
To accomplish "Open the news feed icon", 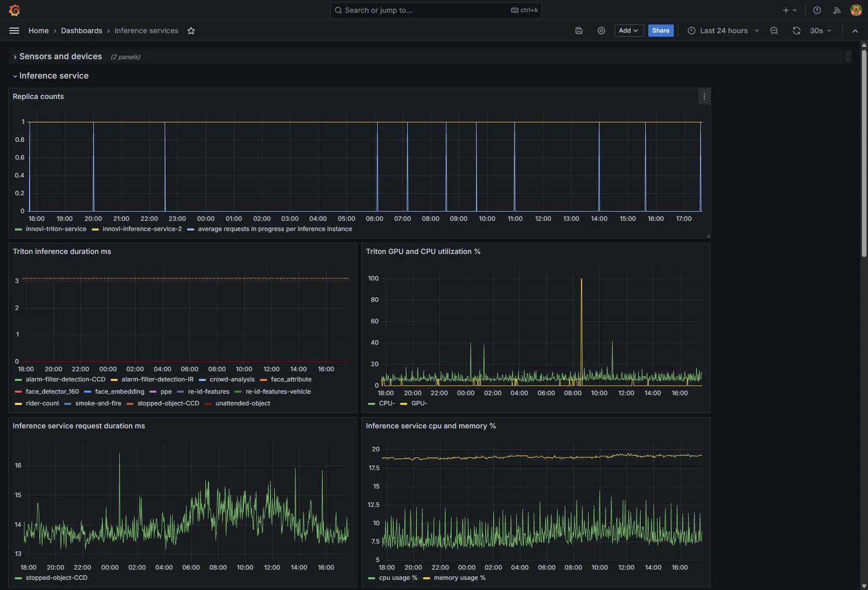I will tap(837, 10).
